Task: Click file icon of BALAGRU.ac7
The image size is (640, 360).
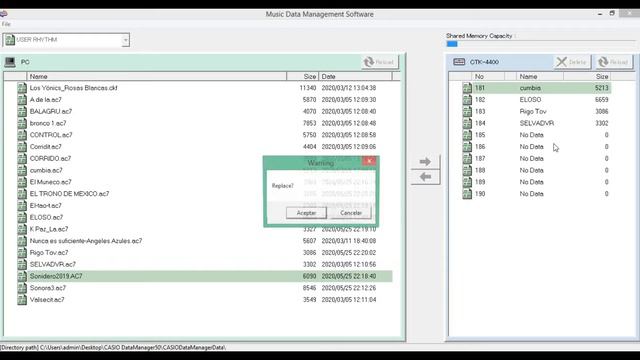Action: 22,111
